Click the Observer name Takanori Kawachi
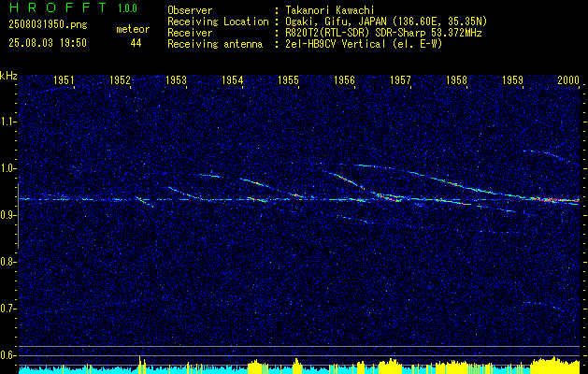This screenshot has width=588, height=374. [332, 10]
